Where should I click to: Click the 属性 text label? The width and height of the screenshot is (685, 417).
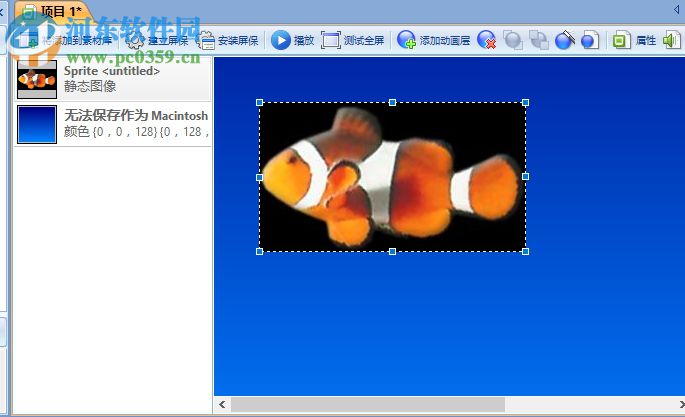coord(646,41)
